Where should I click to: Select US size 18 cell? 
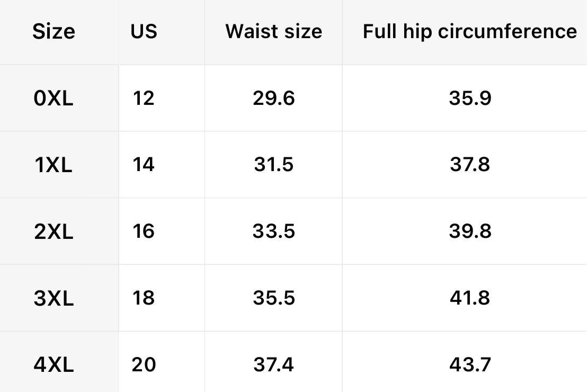(144, 299)
